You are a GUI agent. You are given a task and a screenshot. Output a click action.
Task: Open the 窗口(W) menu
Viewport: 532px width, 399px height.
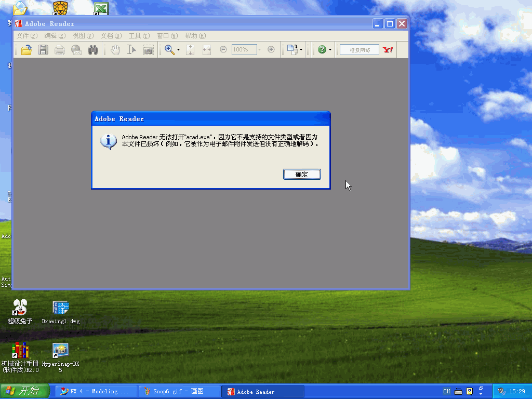pyautogui.click(x=167, y=36)
